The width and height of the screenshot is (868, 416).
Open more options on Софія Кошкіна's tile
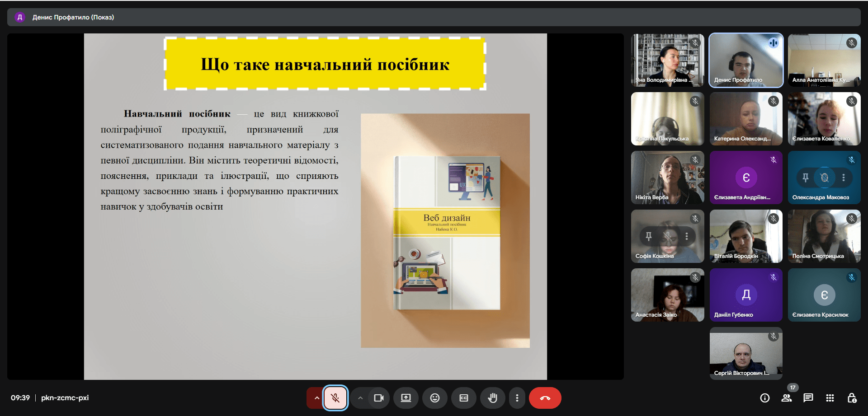pos(686,236)
